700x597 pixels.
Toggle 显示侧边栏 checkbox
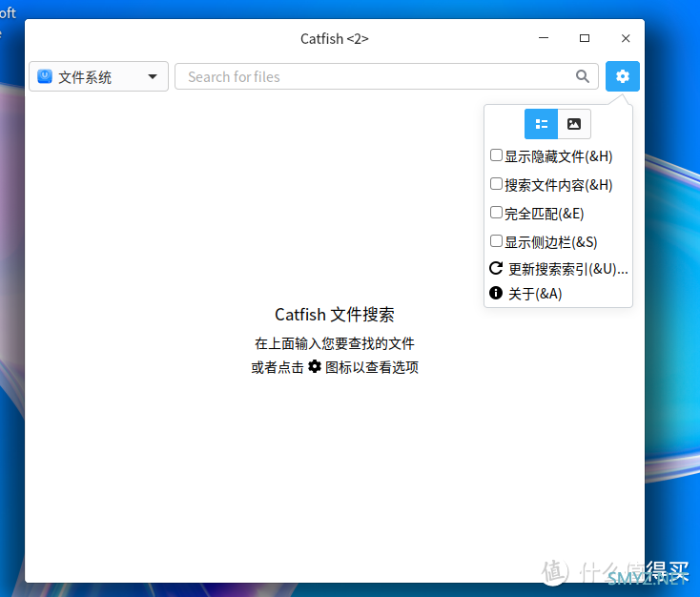(496, 241)
